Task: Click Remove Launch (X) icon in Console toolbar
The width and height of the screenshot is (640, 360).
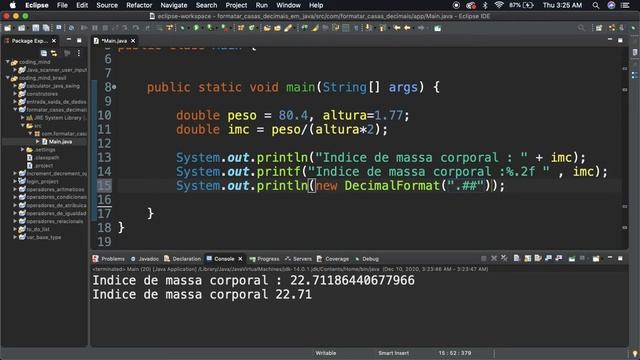Action: pos(494,258)
